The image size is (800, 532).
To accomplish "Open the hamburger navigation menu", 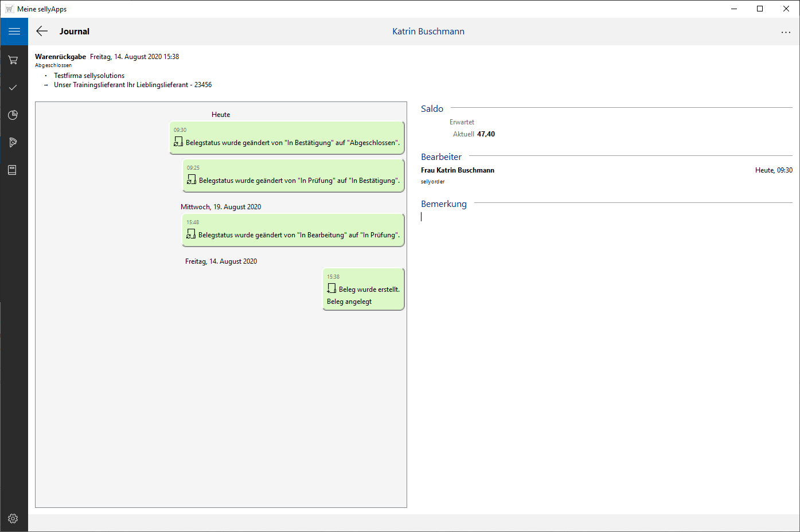I will (14, 32).
